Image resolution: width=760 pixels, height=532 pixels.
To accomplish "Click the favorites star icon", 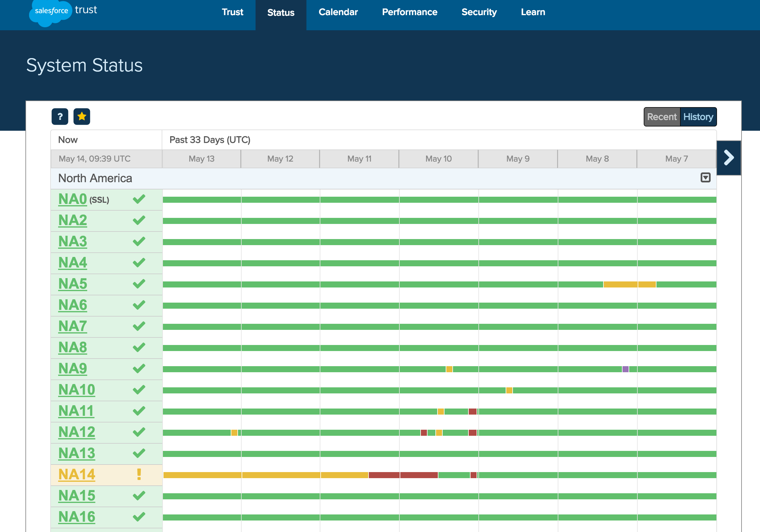I will tap(82, 117).
